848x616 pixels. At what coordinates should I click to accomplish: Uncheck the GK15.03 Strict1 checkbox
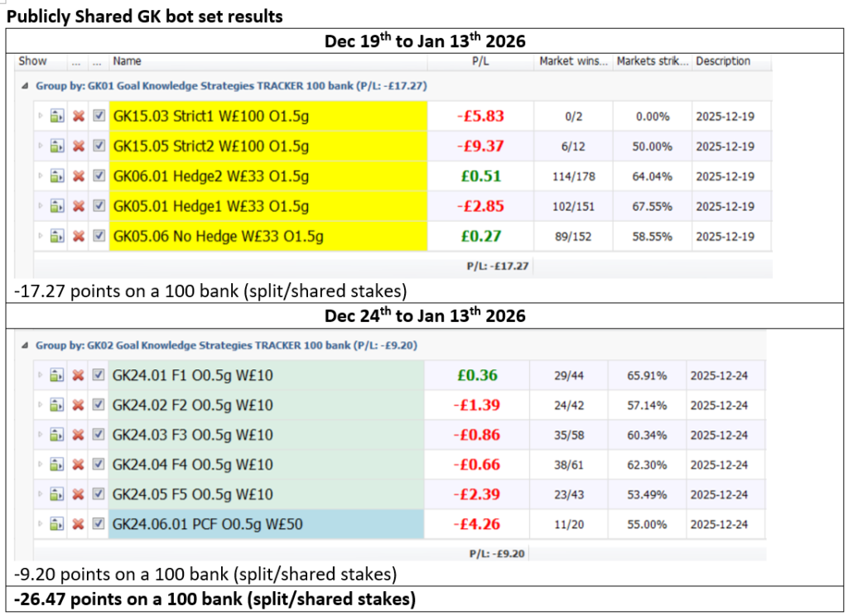coord(99,117)
